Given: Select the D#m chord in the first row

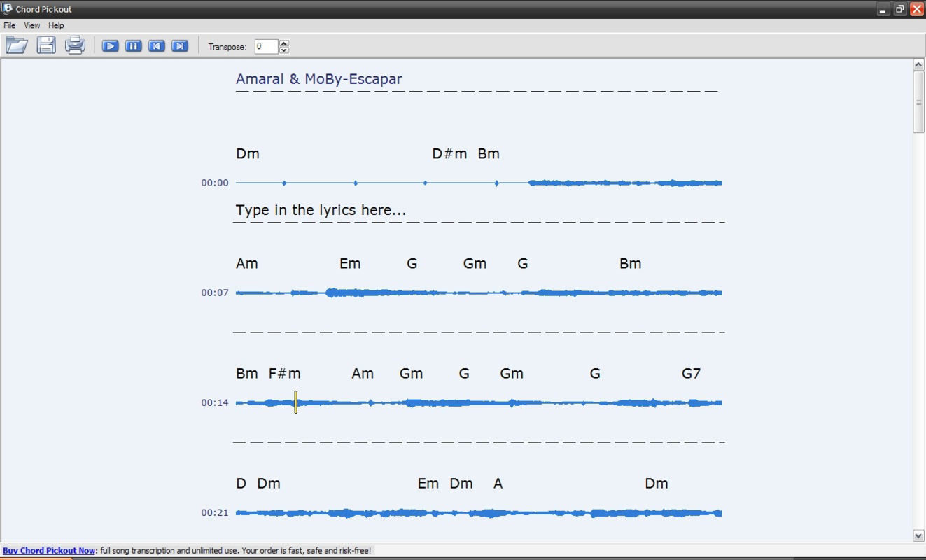Looking at the screenshot, I should (449, 153).
